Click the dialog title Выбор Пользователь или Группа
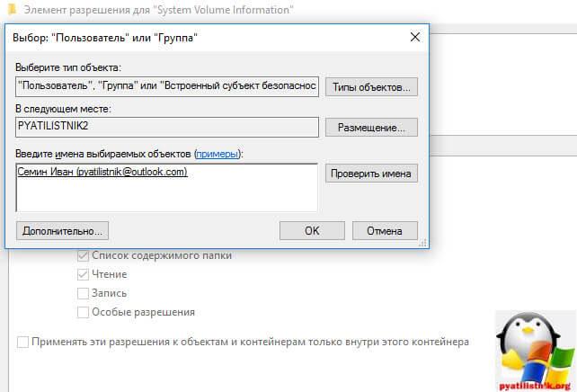Viewport: 577px width, 392px height. pyautogui.click(x=105, y=38)
